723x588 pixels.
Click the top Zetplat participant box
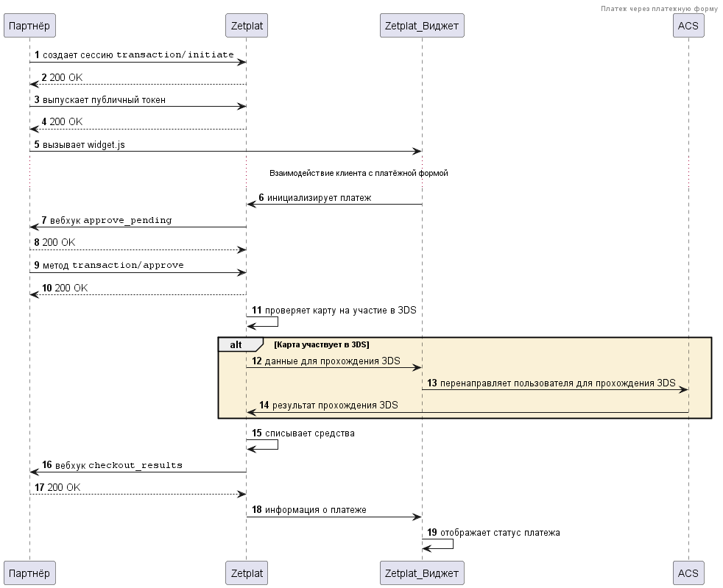[246, 26]
